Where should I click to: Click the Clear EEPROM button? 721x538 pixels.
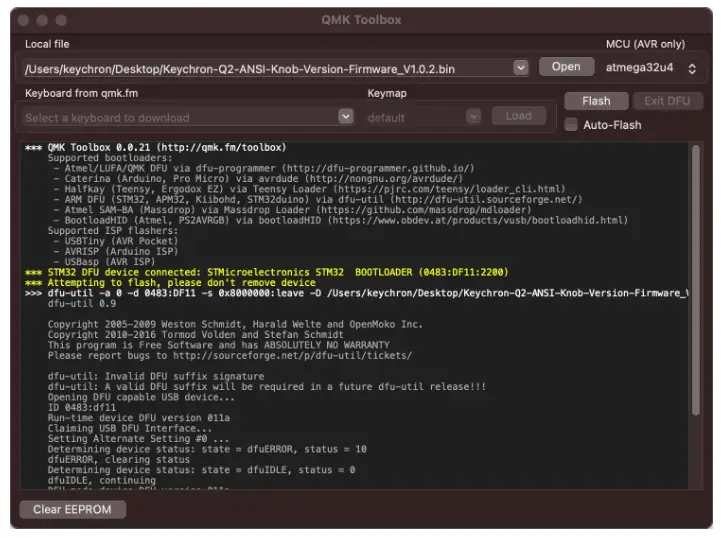click(x=72, y=509)
